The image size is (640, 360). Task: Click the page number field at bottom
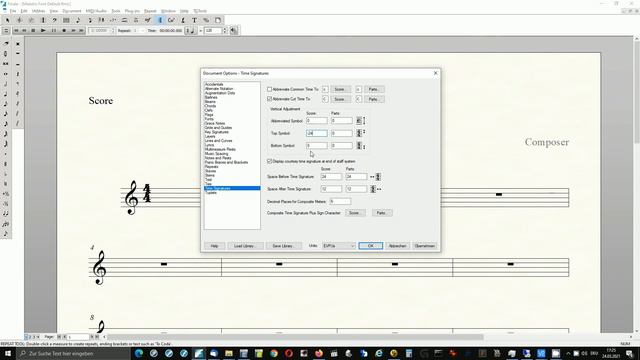[x=78, y=337]
